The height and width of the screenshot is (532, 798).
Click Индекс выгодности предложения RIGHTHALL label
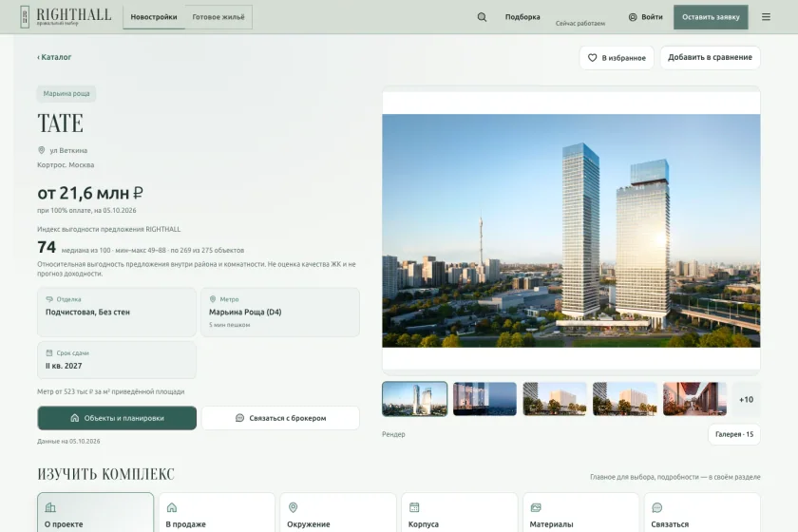(x=109, y=229)
